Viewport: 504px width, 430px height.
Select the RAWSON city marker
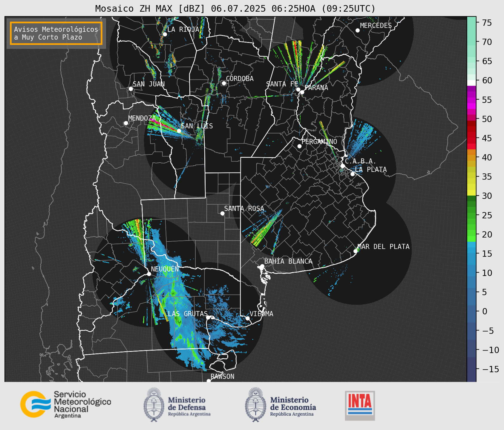(209, 381)
